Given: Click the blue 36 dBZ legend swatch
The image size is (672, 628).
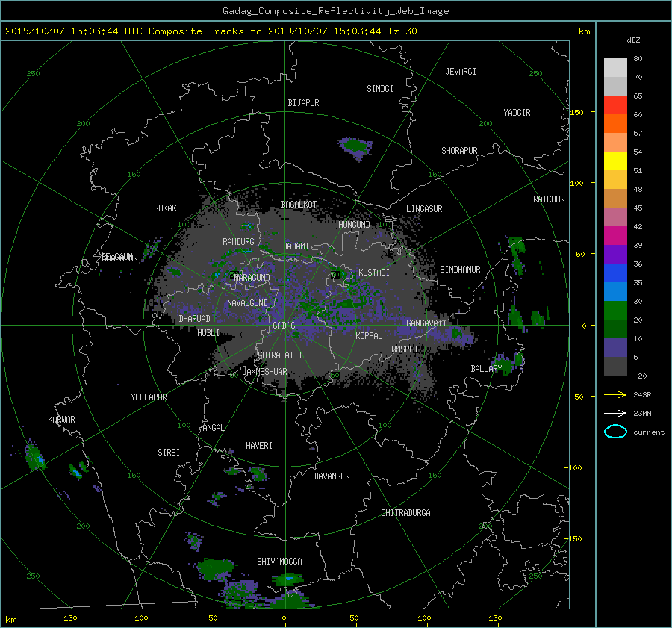Looking at the screenshot, I should [x=615, y=273].
